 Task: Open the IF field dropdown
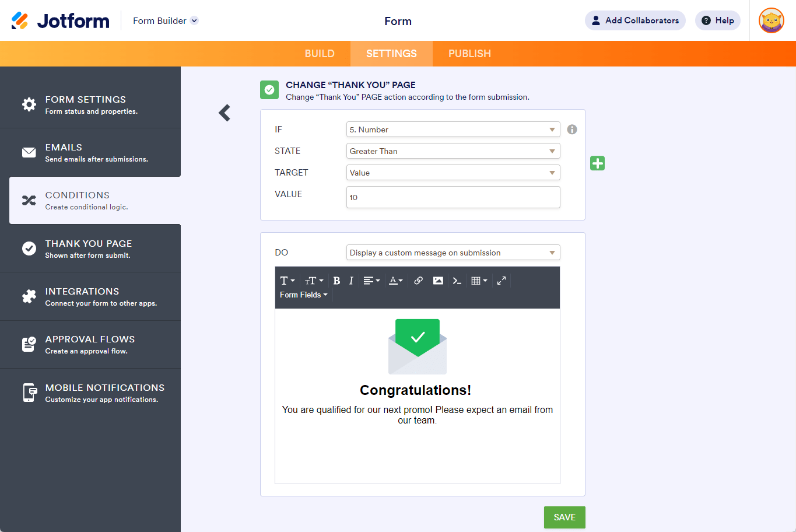453,129
